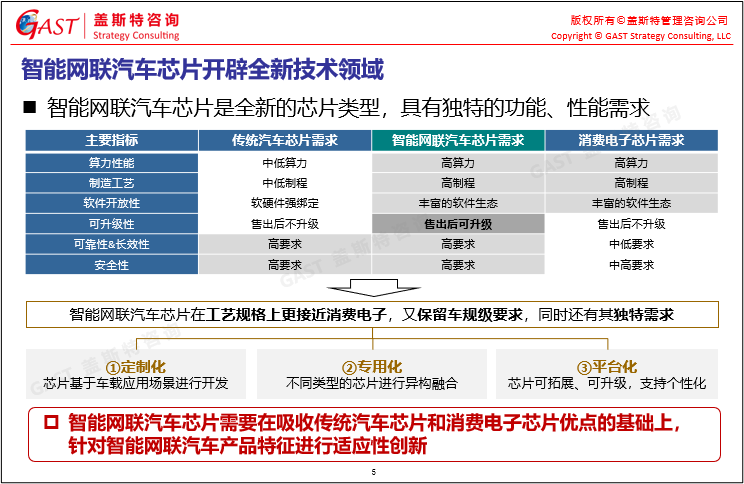Viewport: 744px width, 484px height.
Task: Click the 软硬件强绑定 table cell
Action: point(284,204)
